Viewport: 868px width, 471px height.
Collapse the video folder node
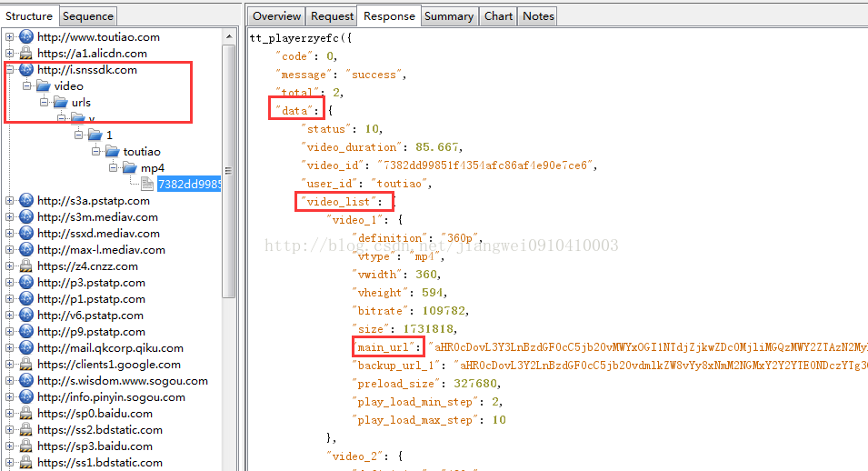point(26,85)
